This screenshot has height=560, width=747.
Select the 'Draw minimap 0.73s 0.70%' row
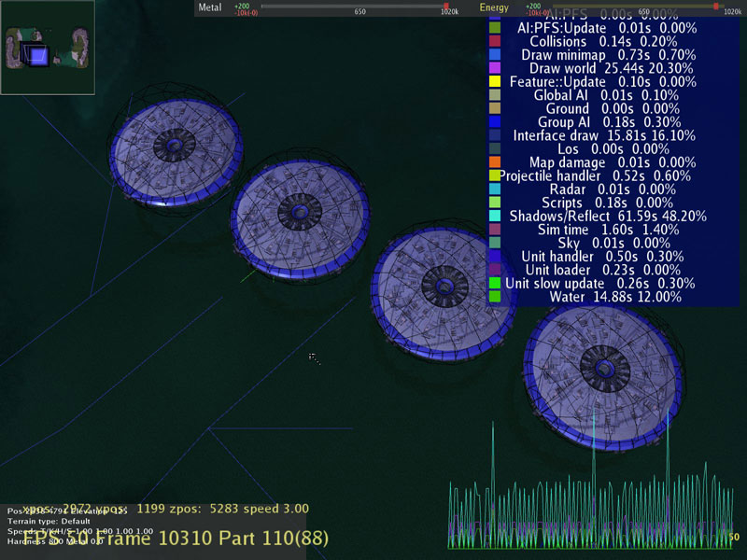tap(609, 55)
